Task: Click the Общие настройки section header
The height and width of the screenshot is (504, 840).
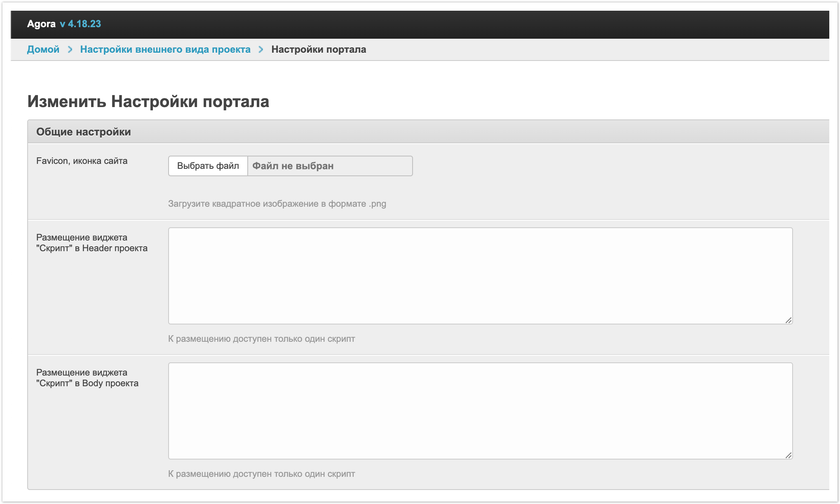Action: pyautogui.click(x=83, y=132)
